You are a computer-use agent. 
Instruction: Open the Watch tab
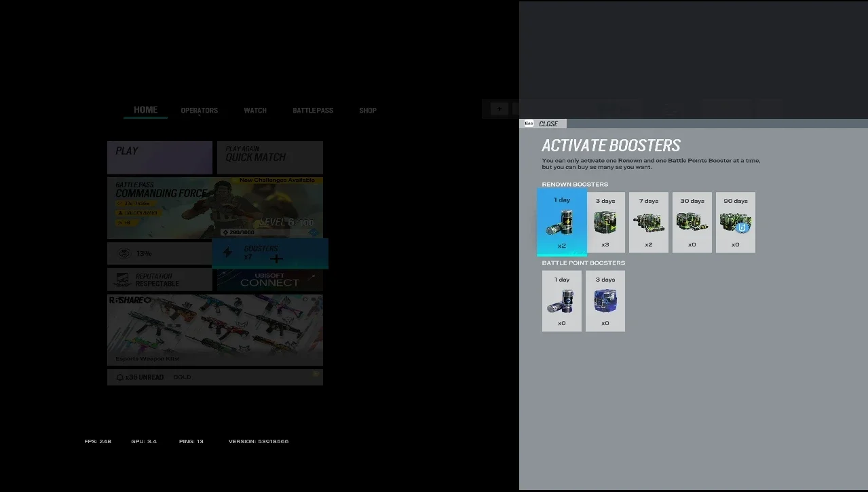click(x=255, y=111)
